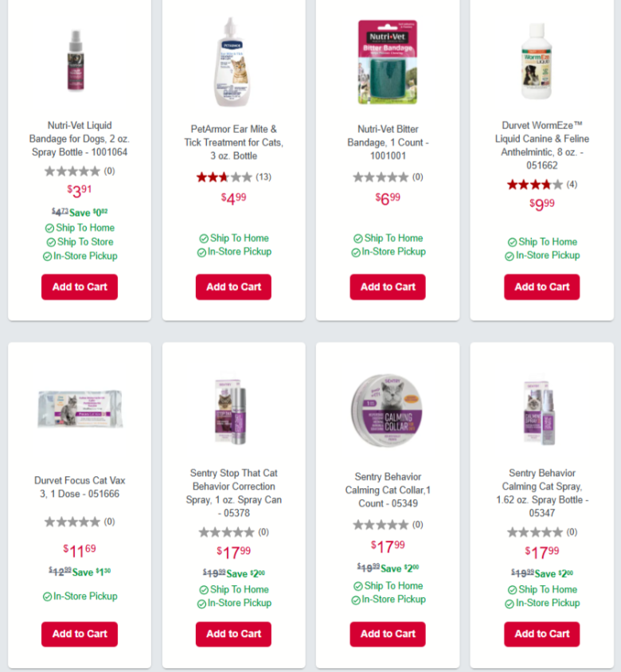Click the Nutri-Vet Bitter Bandage title link
The height and width of the screenshot is (672, 621).
(x=388, y=143)
